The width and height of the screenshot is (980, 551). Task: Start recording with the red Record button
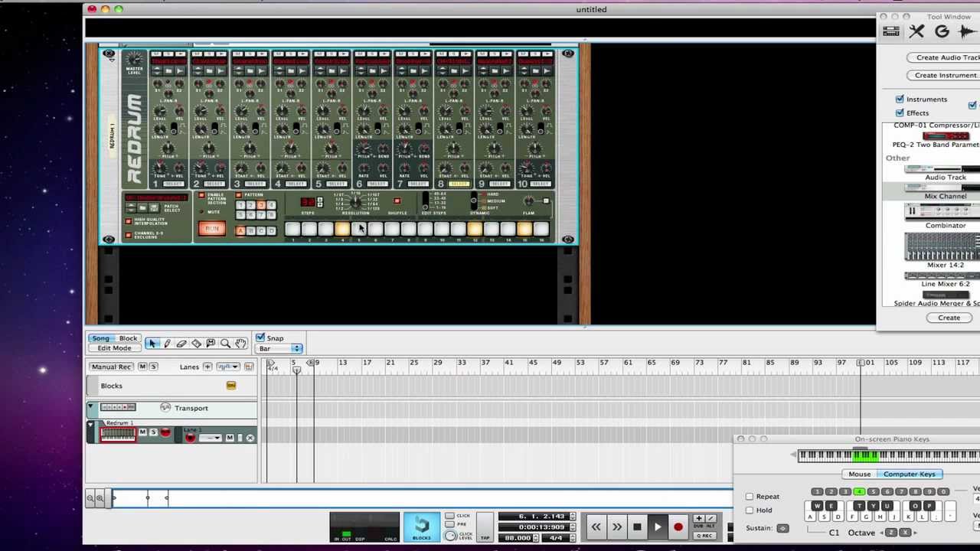point(678,527)
